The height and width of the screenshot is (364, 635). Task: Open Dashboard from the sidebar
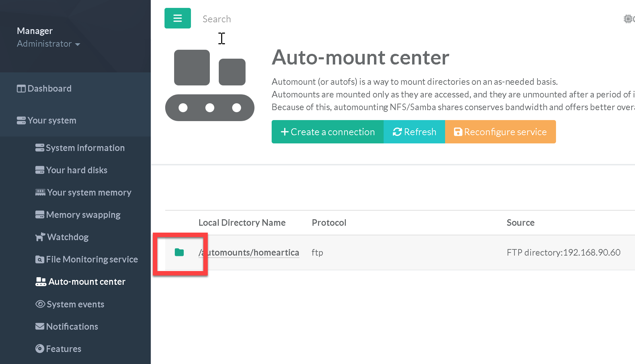click(x=49, y=89)
